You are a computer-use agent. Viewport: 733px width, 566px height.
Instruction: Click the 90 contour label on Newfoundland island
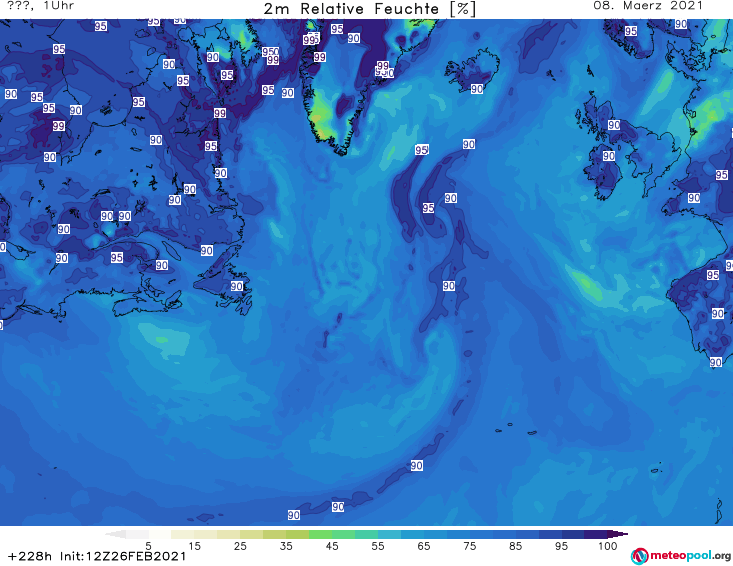point(237,286)
